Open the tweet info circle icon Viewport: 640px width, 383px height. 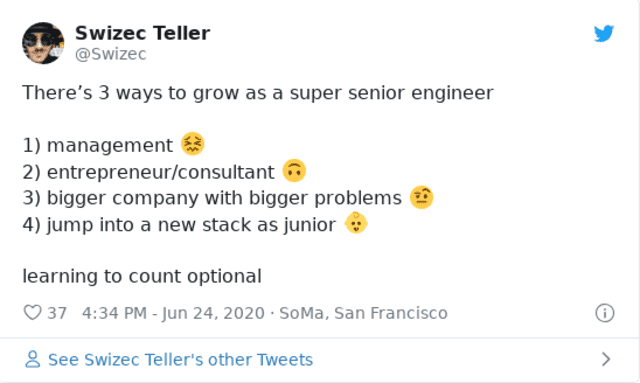(604, 313)
